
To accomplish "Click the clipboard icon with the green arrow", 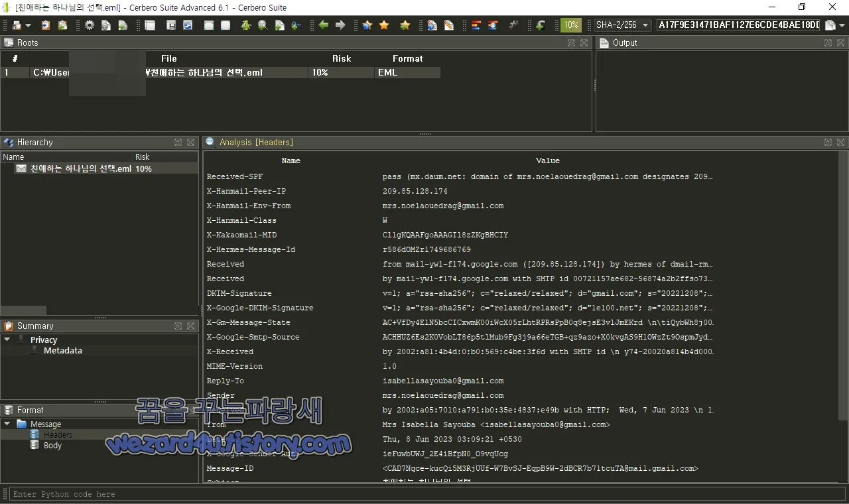I will pyautogui.click(x=62, y=25).
